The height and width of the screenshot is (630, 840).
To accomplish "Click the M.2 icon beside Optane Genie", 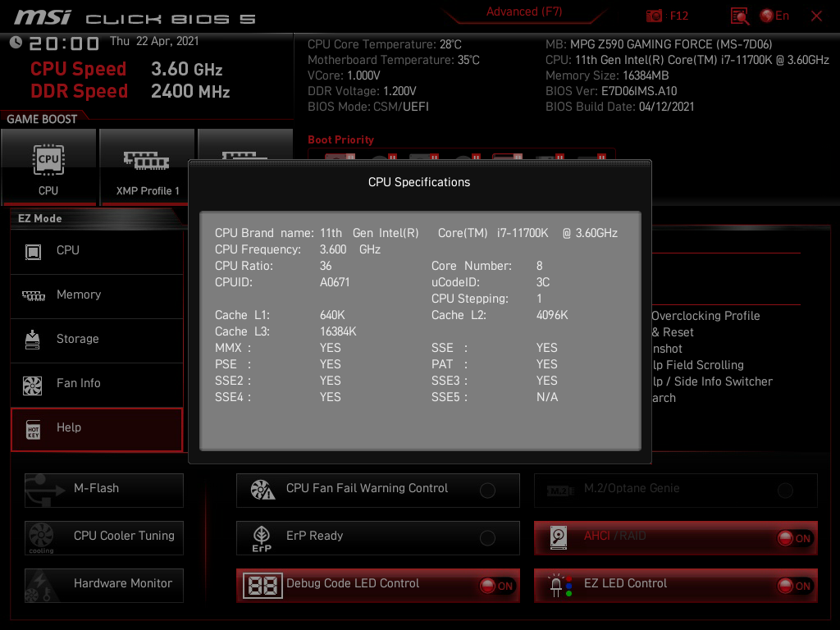I will pos(559,491).
